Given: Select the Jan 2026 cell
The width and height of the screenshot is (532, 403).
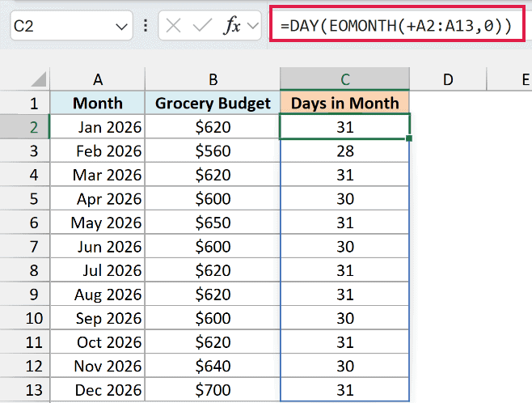Looking at the screenshot, I should pos(97,126).
